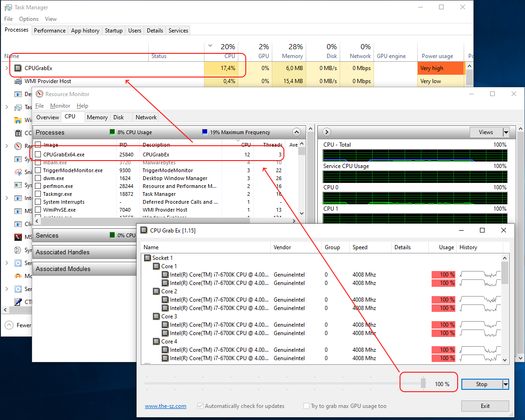Tick the System Interrupts checkbox
Screen dimensions: 525x420
click(x=38, y=201)
